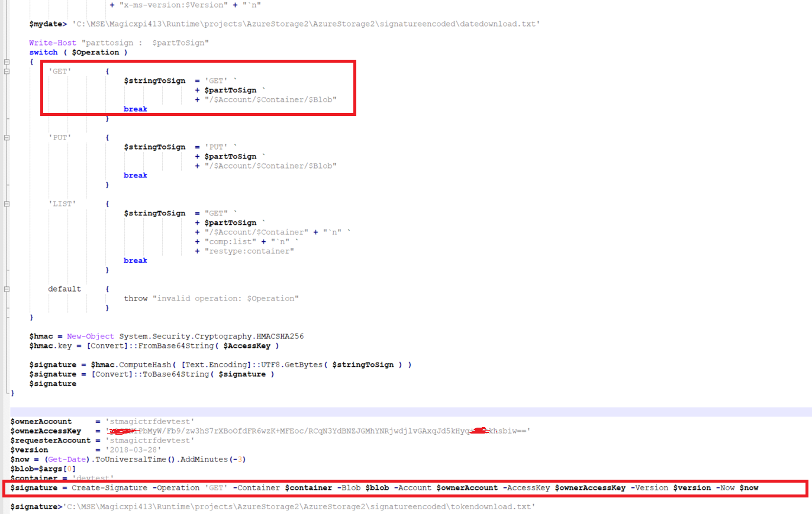Toggle the fold marker beside the opening brace
The height and width of the screenshot is (514, 812).
[6, 62]
